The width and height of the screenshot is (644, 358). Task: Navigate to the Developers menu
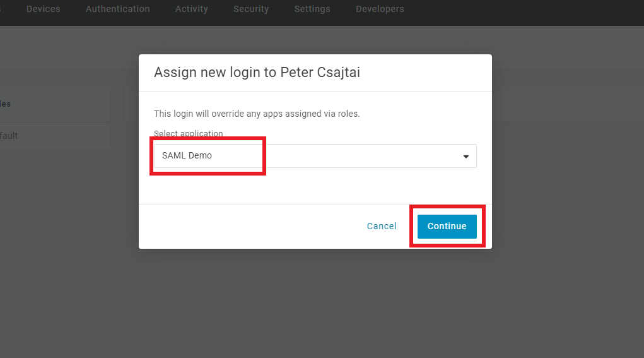tap(380, 9)
